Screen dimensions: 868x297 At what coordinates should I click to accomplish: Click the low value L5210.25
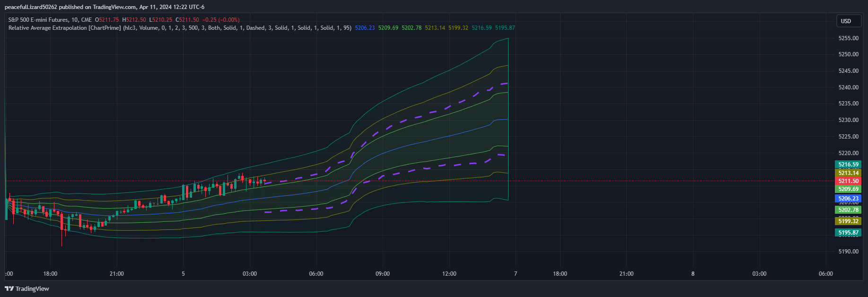[x=161, y=20]
